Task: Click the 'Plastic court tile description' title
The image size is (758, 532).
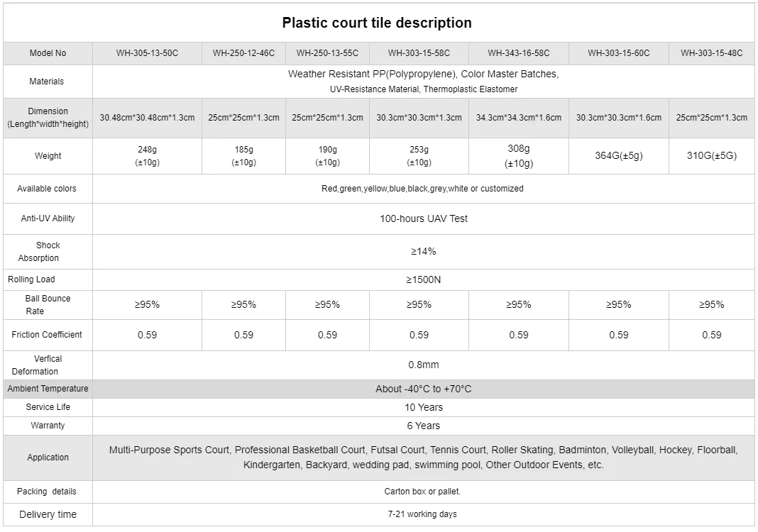Action: pyautogui.click(x=377, y=23)
